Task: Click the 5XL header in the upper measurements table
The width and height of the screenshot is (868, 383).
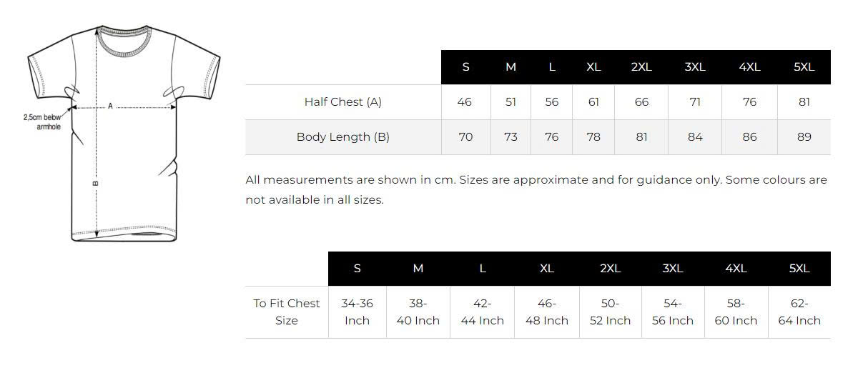Action: [804, 67]
